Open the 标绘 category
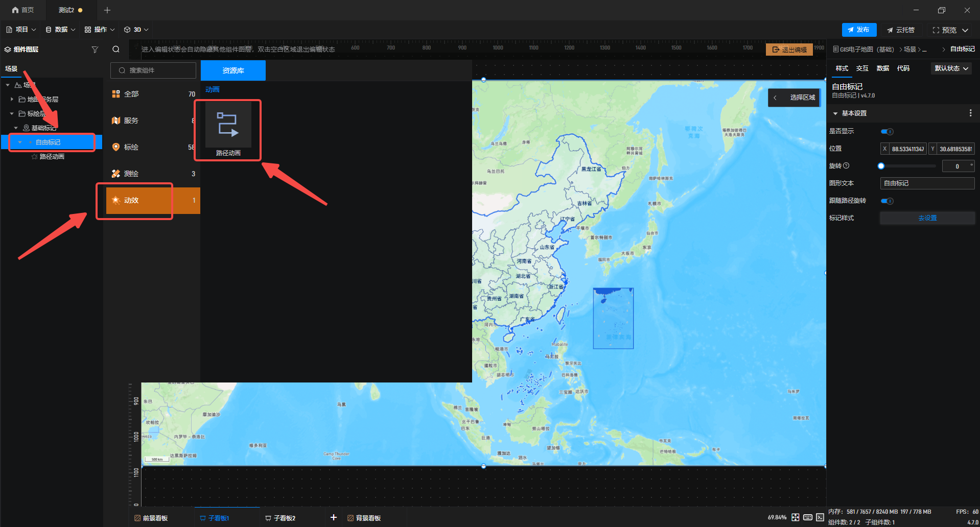 coord(153,147)
